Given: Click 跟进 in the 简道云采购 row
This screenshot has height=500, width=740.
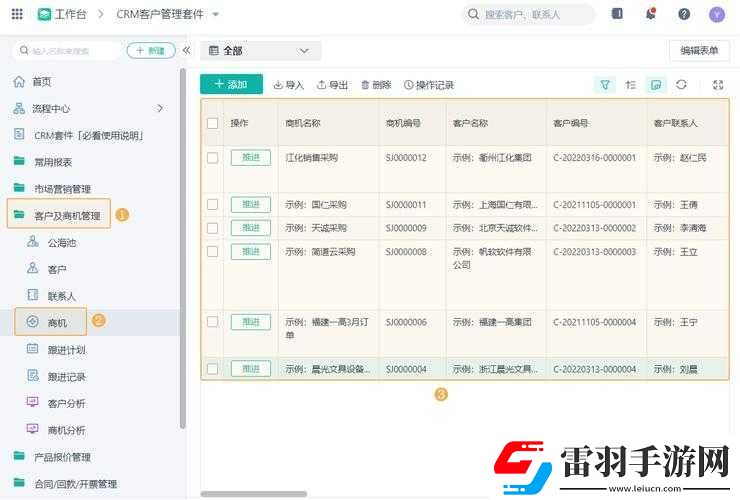Looking at the screenshot, I should 251,251.
